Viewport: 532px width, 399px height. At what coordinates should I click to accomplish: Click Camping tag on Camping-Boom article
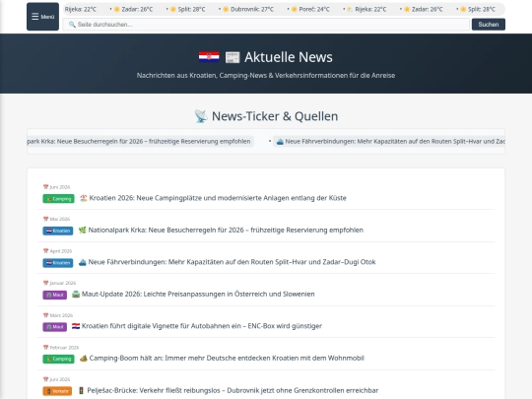click(x=58, y=359)
